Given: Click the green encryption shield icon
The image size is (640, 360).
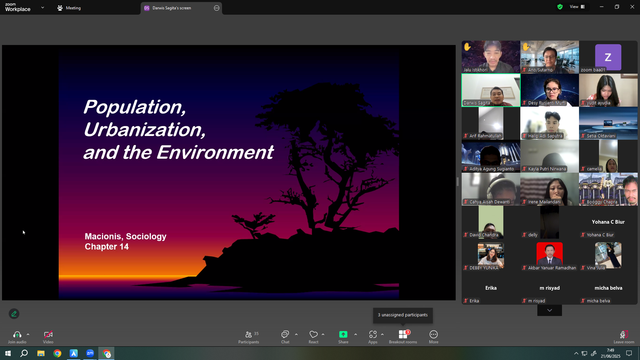Looking at the screenshot, I should click(560, 7).
